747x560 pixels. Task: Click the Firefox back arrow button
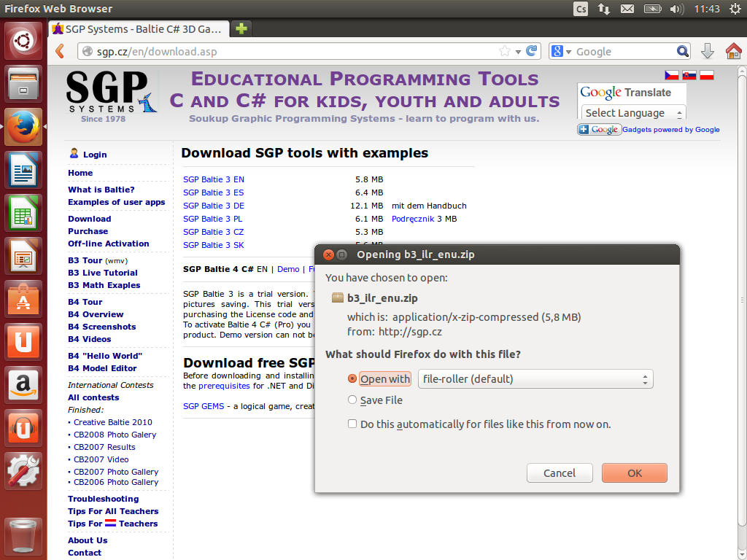[x=60, y=52]
